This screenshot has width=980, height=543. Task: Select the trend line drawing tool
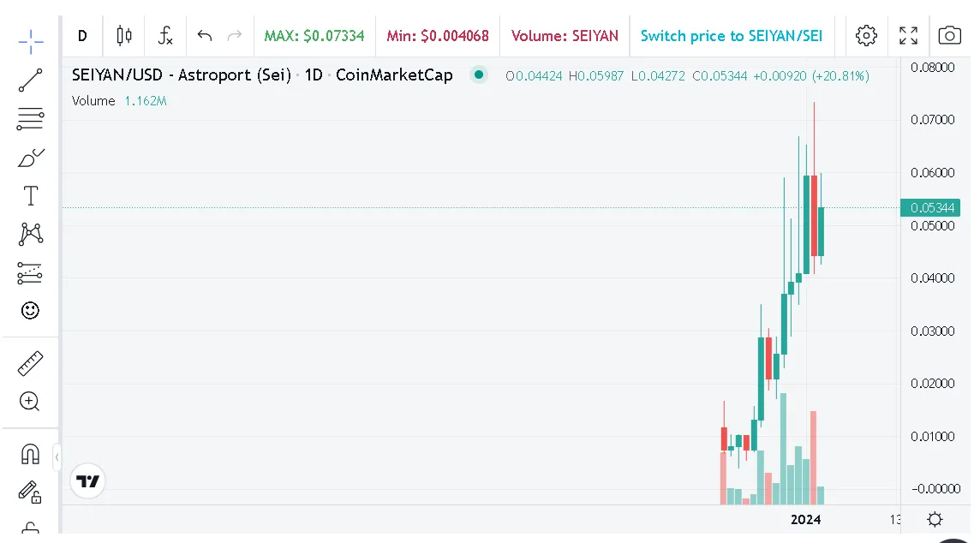pos(31,80)
